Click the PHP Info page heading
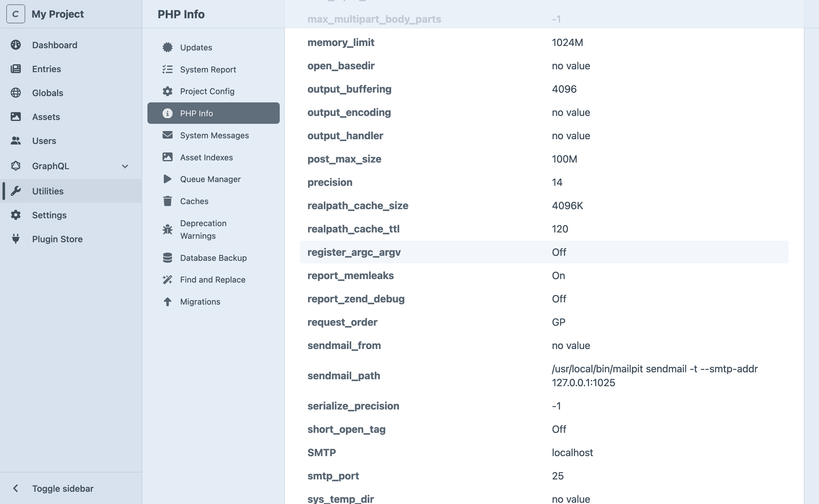 (181, 14)
